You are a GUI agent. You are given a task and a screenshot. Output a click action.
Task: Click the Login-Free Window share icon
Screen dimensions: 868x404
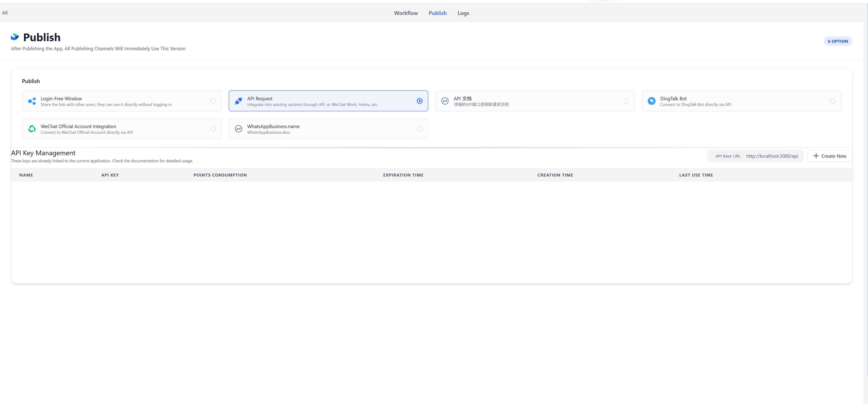pyautogui.click(x=32, y=101)
